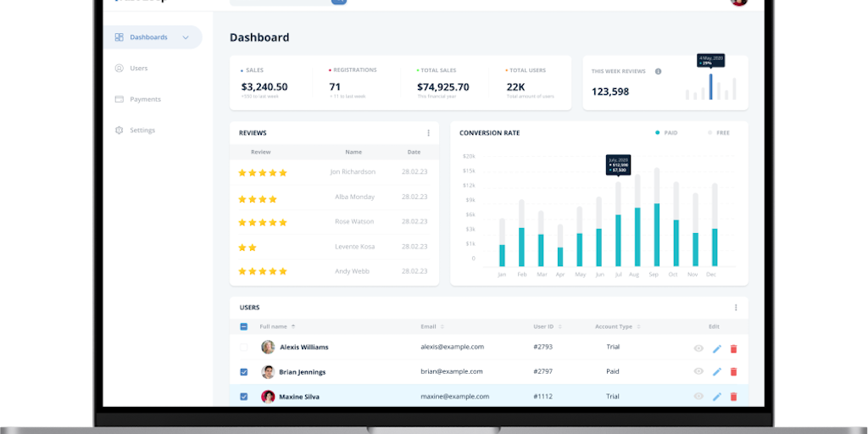
Task: Click the TOTAL USERS value 22K
Action: click(x=516, y=87)
